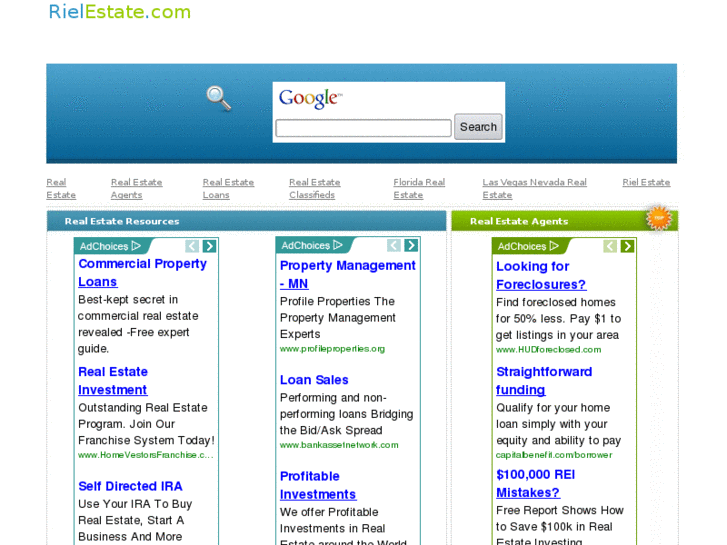The width and height of the screenshot is (727, 545).
Task: Open AdChoices above Commercial Property Loans
Action: [110, 246]
